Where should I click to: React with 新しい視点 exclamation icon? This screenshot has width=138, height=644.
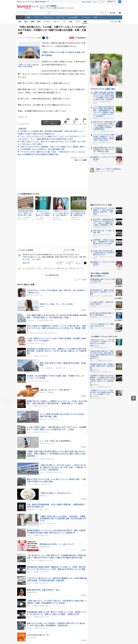[x=83, y=122]
